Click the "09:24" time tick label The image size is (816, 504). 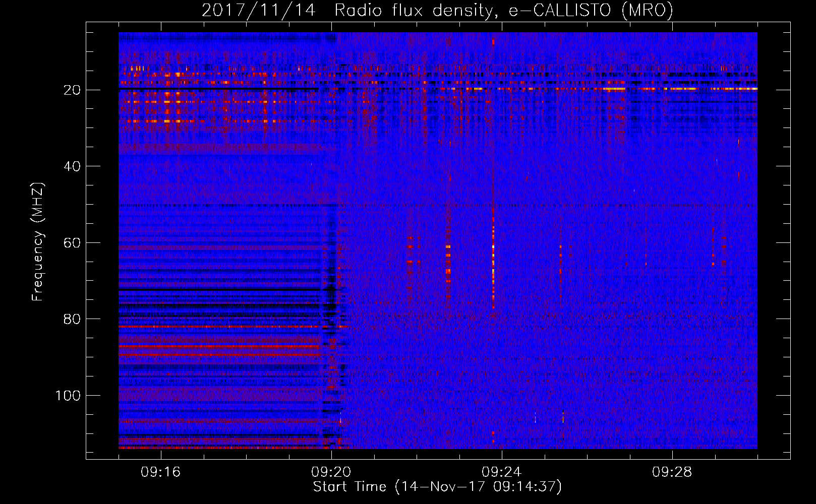[502, 472]
